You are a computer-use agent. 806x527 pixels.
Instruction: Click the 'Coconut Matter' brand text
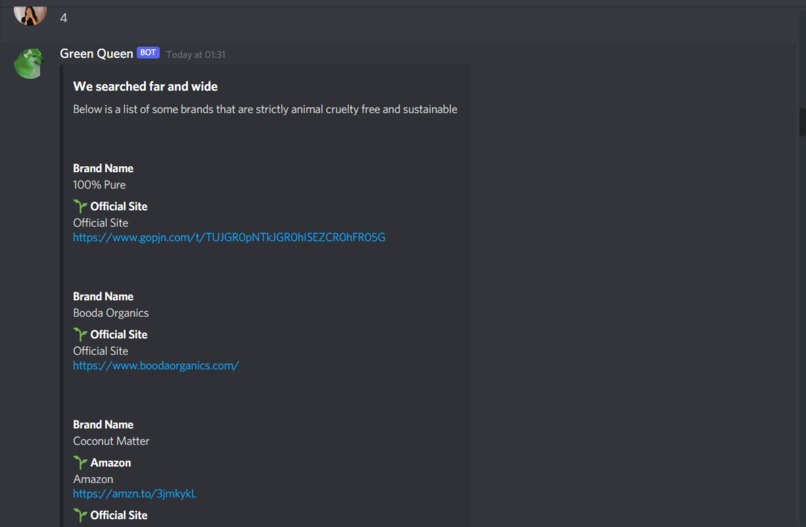tap(111, 441)
